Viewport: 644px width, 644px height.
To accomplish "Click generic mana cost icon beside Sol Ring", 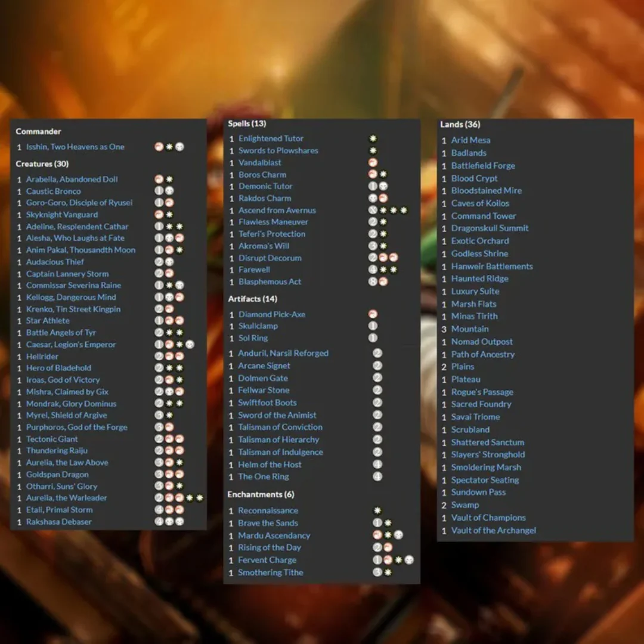I will [x=373, y=338].
